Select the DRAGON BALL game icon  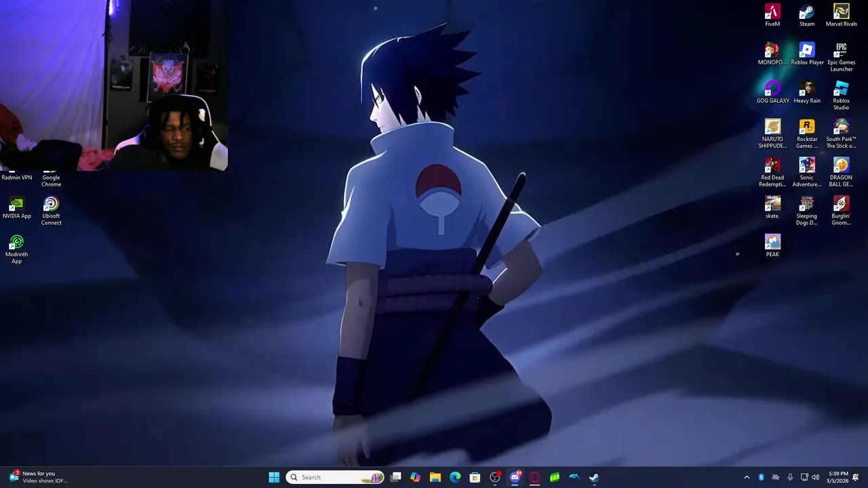[841, 173]
